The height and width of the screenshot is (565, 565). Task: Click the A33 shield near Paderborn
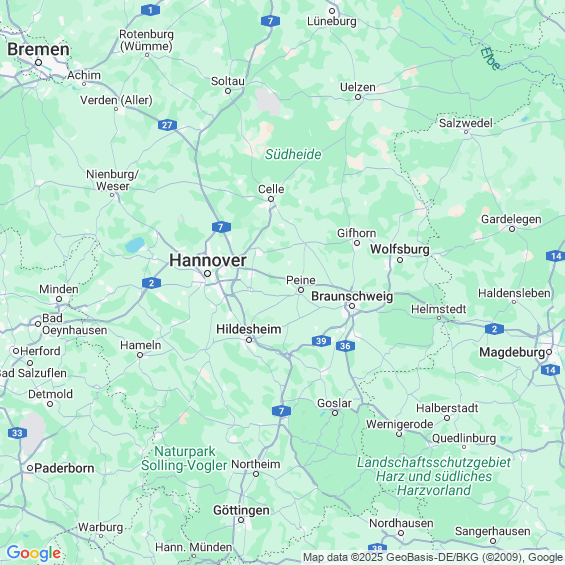coord(17,433)
